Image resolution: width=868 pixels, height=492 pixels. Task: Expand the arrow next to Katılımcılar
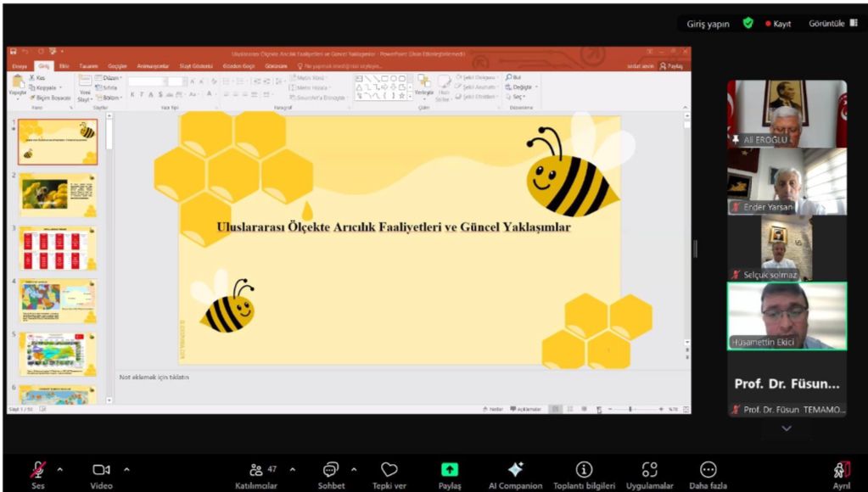pos(292,470)
